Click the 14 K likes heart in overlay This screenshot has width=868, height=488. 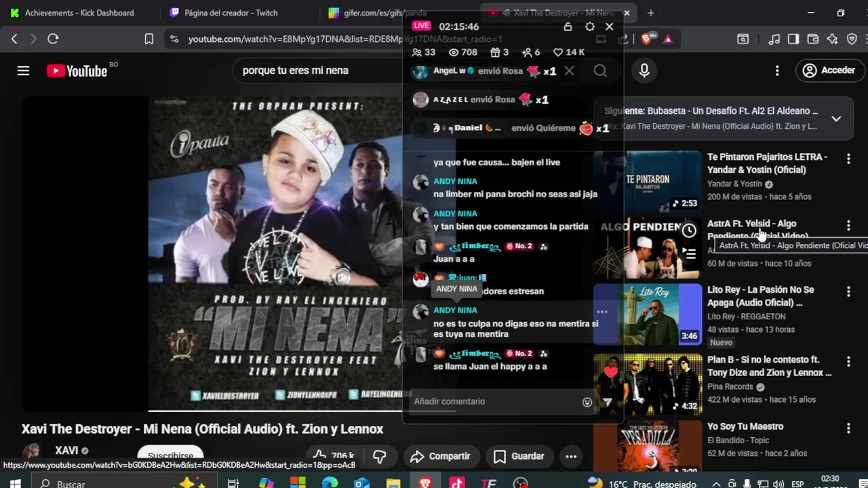coord(569,52)
